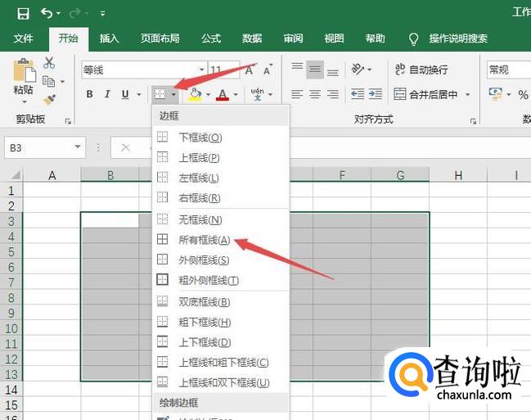Select the Format Painter brush
Screen dimensions: 531x420
[49, 99]
